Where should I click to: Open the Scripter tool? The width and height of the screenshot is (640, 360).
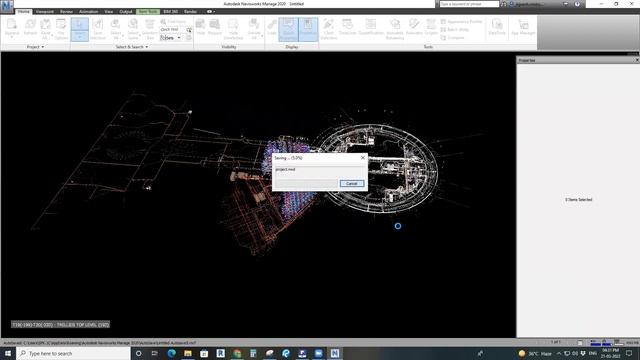point(431,27)
